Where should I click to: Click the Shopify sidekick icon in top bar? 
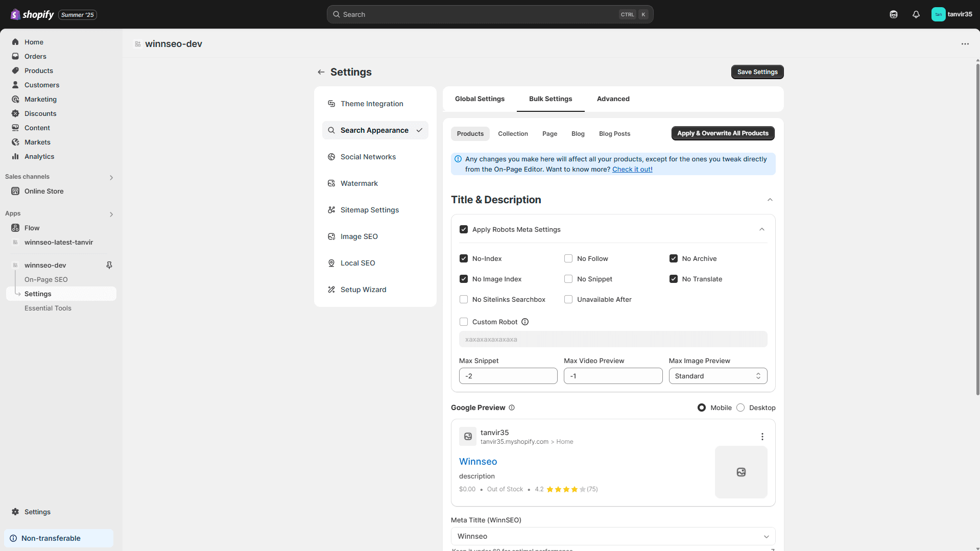click(893, 14)
